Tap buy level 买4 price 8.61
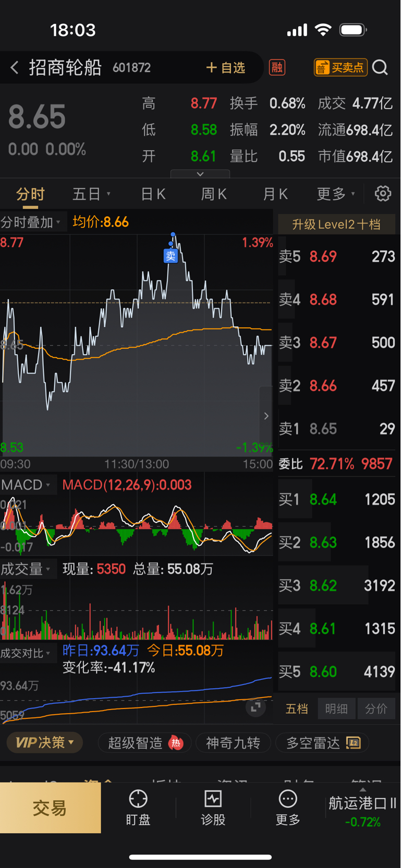The image size is (401, 868). click(x=336, y=629)
